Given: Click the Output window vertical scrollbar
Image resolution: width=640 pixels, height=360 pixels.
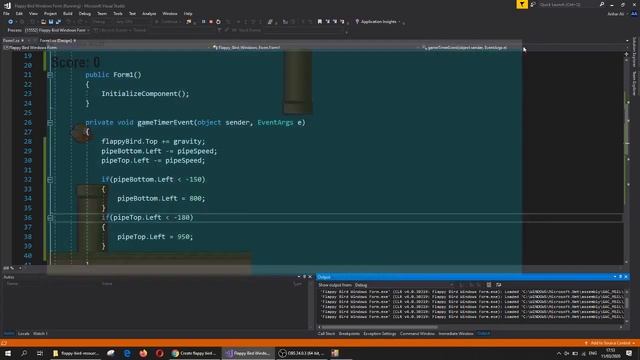Looking at the screenshot, I should pyautogui.click(x=627, y=303).
